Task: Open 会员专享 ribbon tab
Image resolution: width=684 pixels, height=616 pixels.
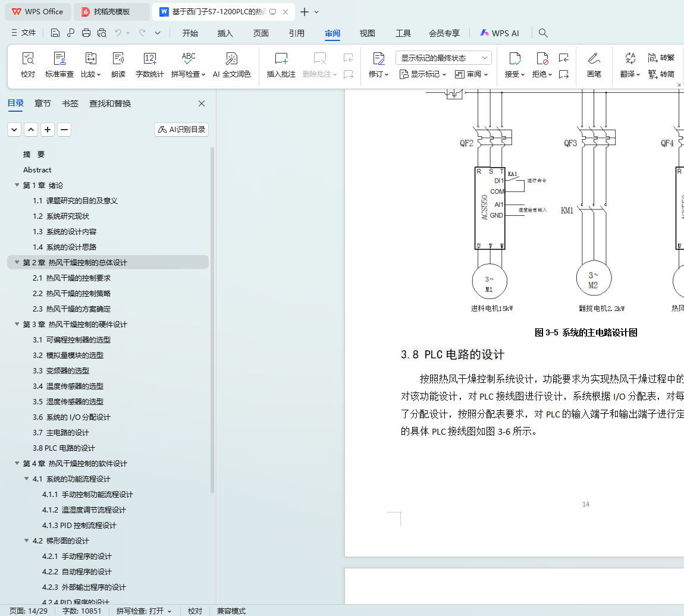Action: 444,33
